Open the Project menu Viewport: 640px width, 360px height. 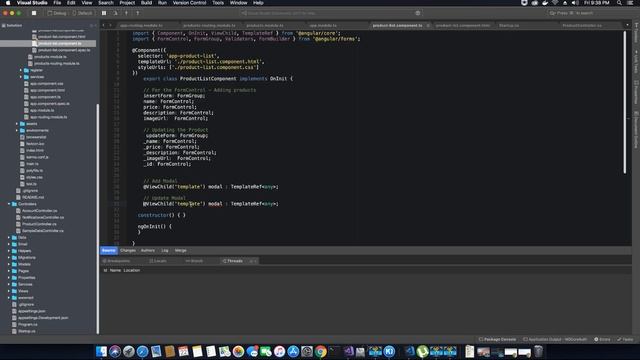(127, 3)
